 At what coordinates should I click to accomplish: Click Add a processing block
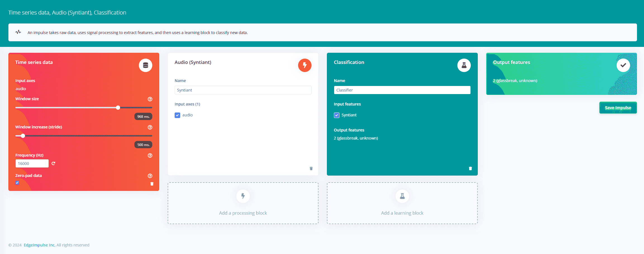(243, 203)
